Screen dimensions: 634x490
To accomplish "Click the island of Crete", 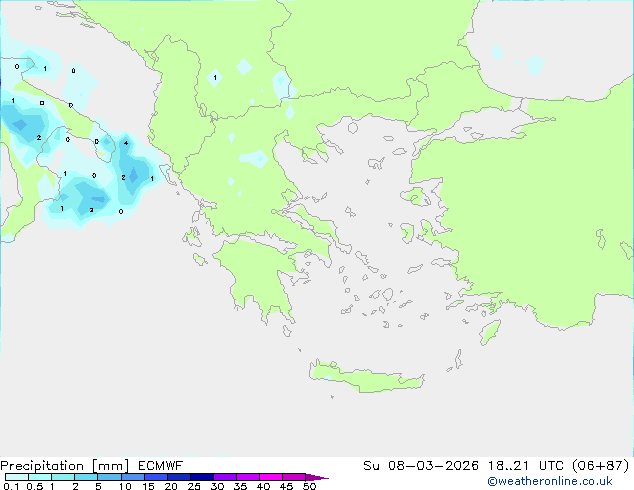I will (366, 376).
